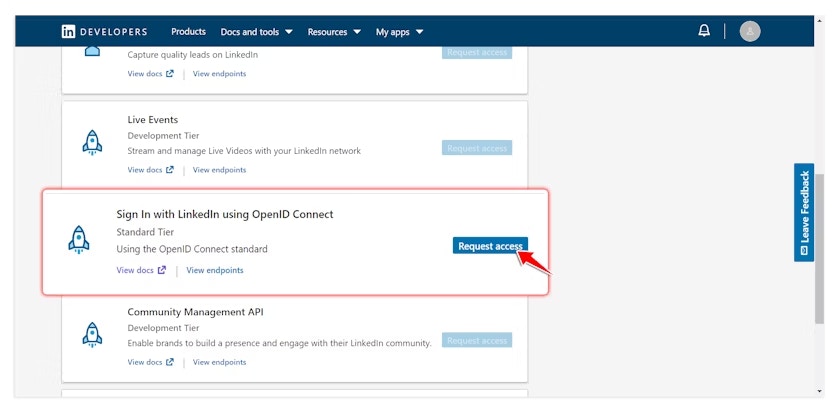Open View endpoints for Community Management API
840x412 pixels.
(220, 362)
